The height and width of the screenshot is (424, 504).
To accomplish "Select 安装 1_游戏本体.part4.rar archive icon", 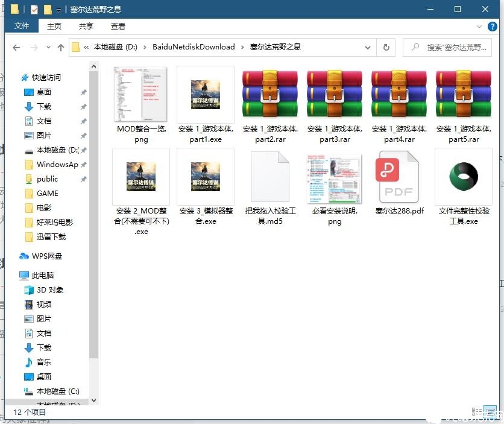I will tap(399, 94).
